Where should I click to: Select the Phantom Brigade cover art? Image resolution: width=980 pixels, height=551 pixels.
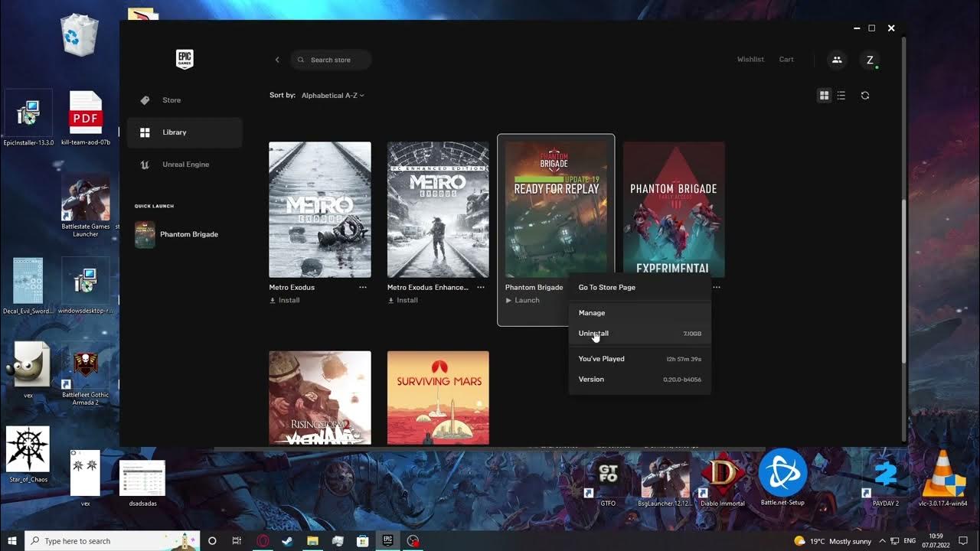(x=556, y=210)
